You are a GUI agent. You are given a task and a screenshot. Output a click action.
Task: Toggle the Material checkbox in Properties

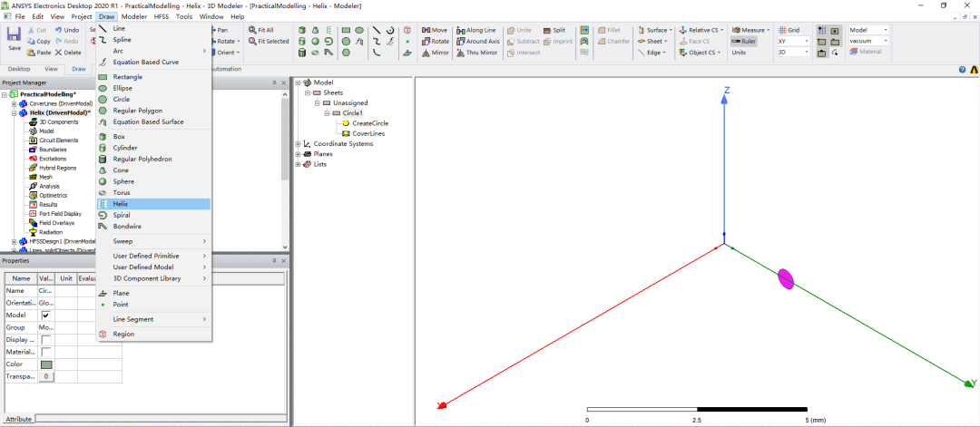pos(45,352)
